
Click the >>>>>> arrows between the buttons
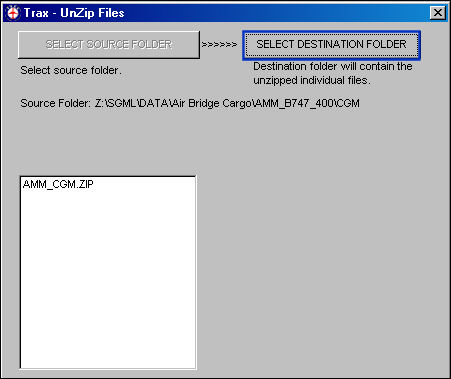[x=220, y=44]
